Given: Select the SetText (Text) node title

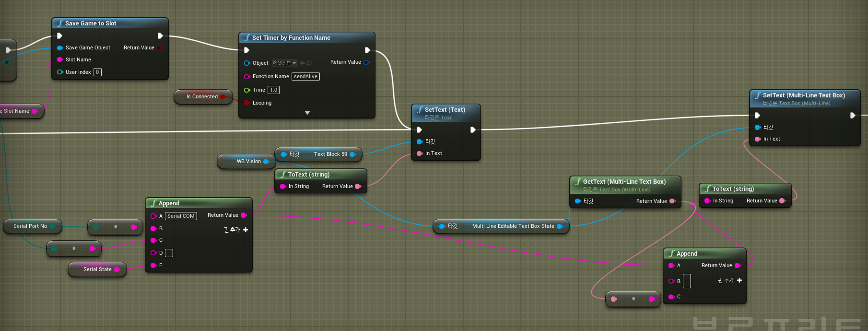Looking at the screenshot, I should tap(445, 110).
